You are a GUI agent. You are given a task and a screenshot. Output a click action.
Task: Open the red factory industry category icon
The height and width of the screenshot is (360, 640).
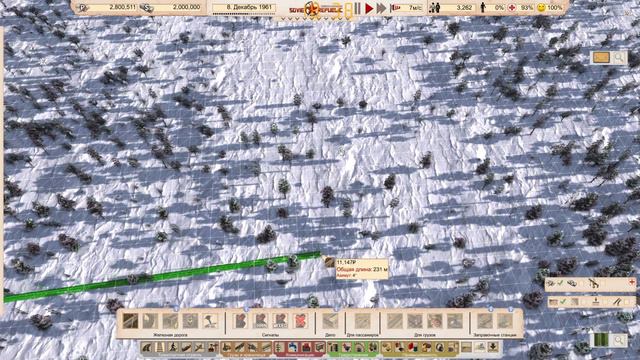point(306,347)
